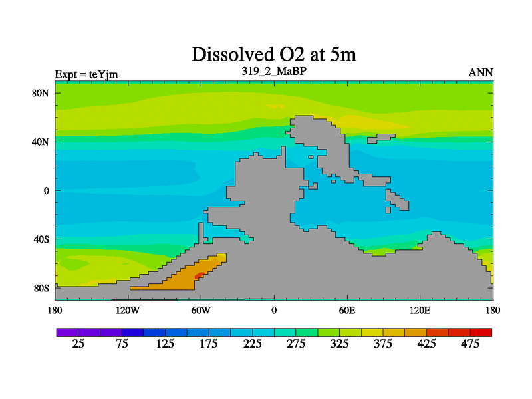Image resolution: width=532 pixels, height=399 pixels.
Task: Select the "Expt = teYjm" experiment label
Action: 86,74
